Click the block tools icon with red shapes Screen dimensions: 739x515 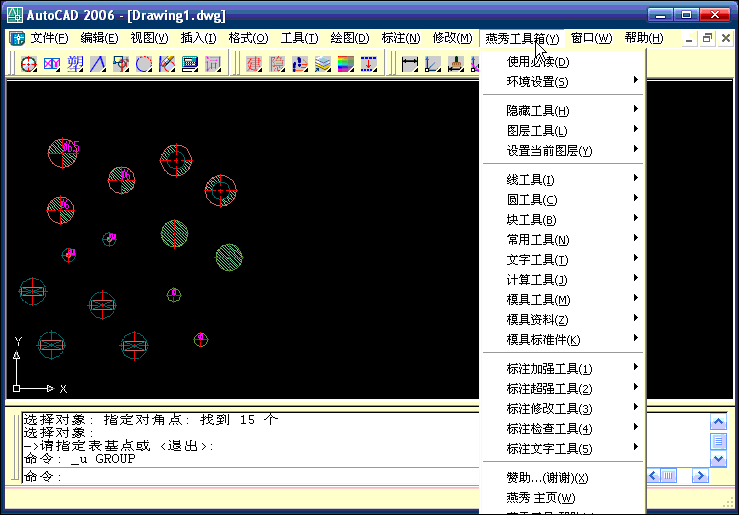pos(121,64)
